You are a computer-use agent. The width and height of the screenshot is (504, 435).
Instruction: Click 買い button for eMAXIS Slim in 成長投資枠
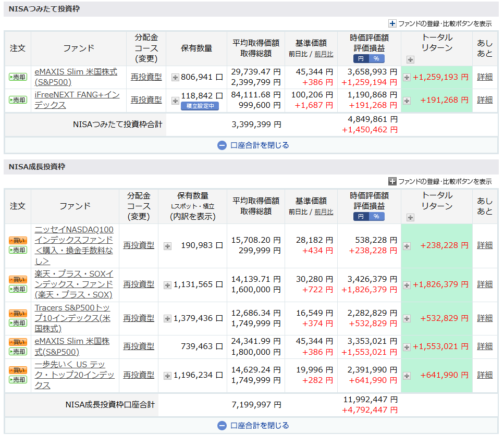pyautogui.click(x=18, y=342)
